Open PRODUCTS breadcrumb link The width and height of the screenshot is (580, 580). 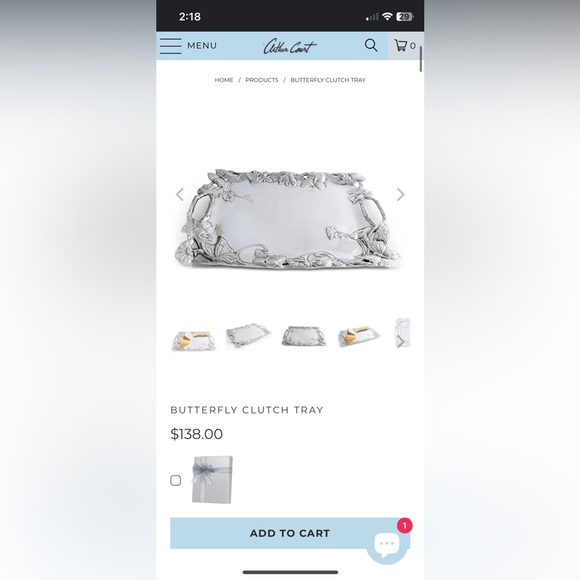coord(262,80)
